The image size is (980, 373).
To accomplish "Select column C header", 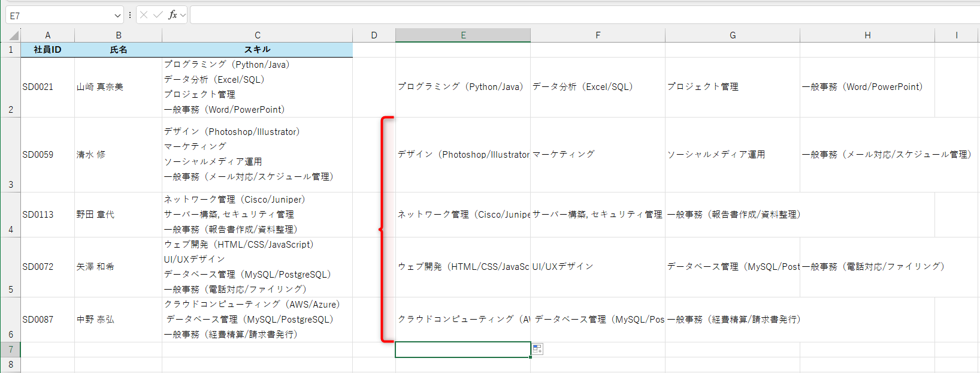I will (x=258, y=35).
